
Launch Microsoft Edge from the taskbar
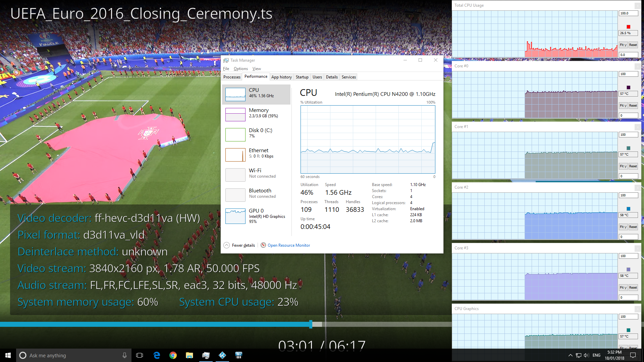[x=157, y=355]
